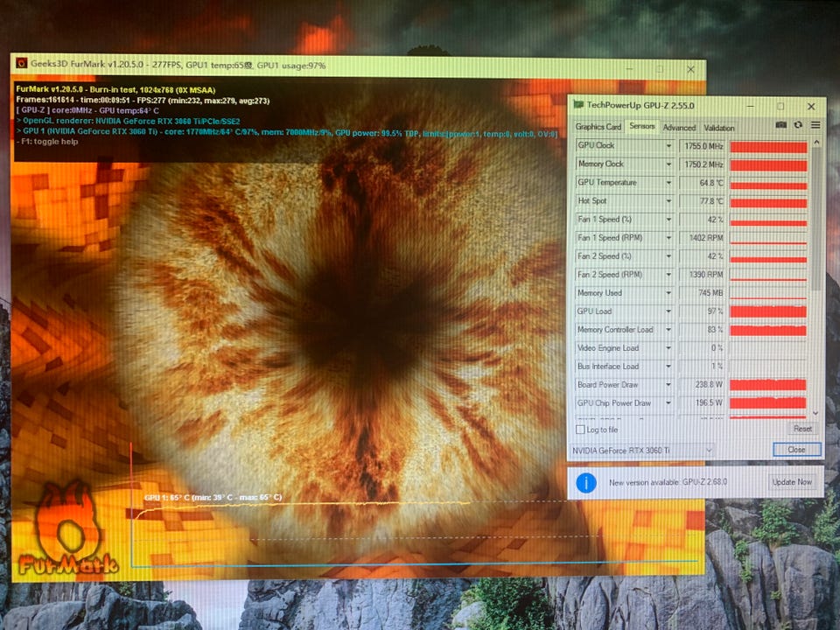Click the GPU Clock red history graph
Screen dimensions: 840x630
[x=768, y=146]
